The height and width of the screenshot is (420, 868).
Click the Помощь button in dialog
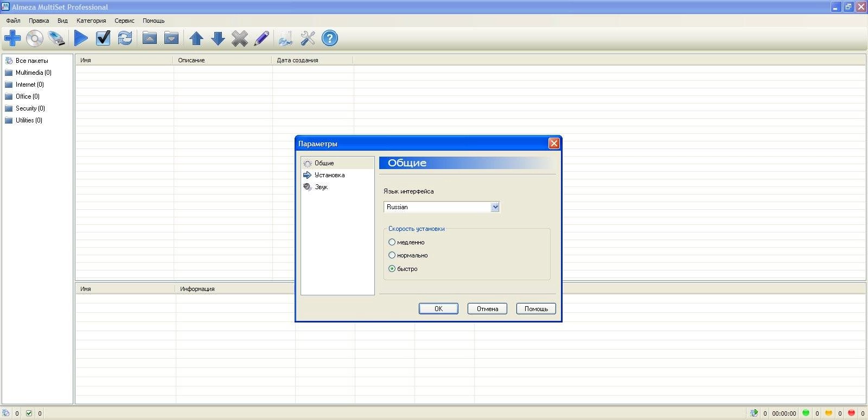536,308
